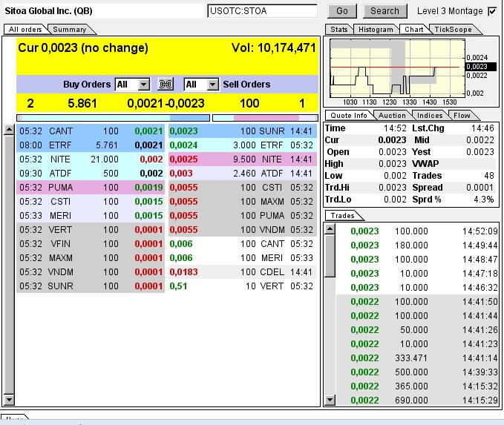Open the Histogram tab

click(x=375, y=30)
